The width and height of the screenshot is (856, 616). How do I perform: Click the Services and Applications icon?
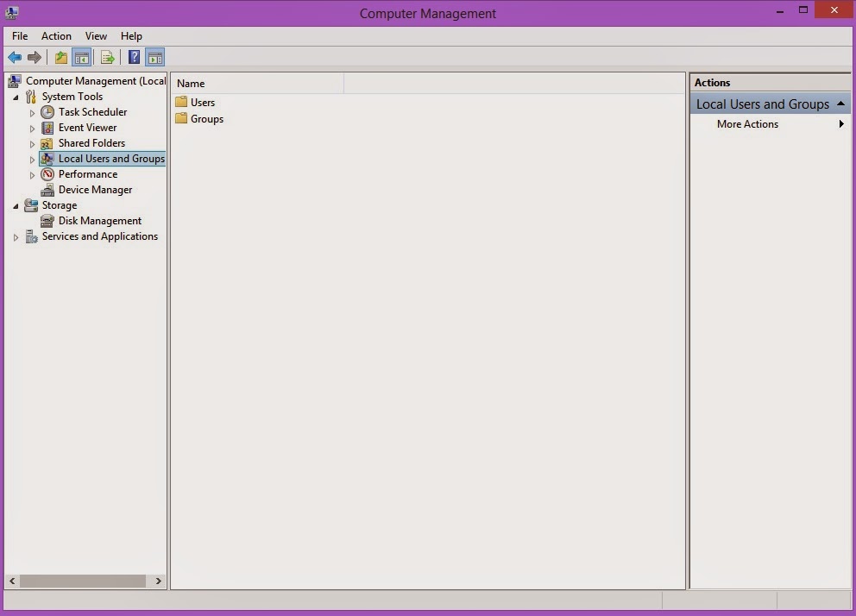pos(31,236)
